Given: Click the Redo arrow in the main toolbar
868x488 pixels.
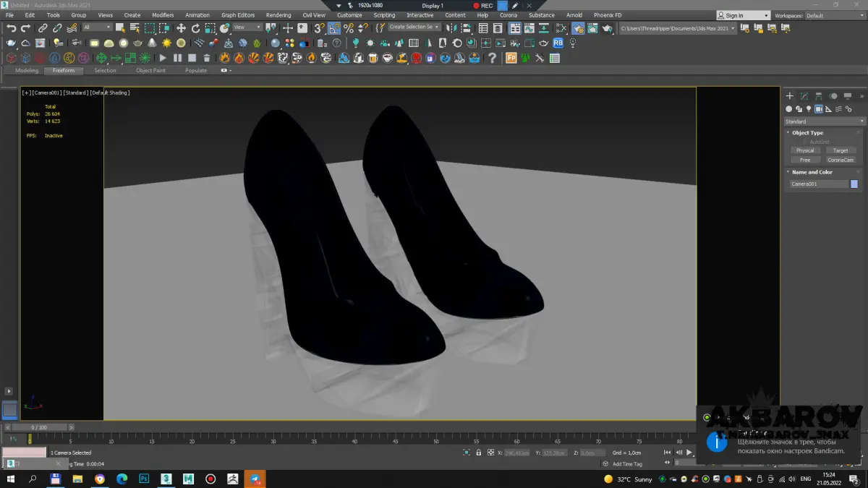Looking at the screenshot, I should coord(25,28).
